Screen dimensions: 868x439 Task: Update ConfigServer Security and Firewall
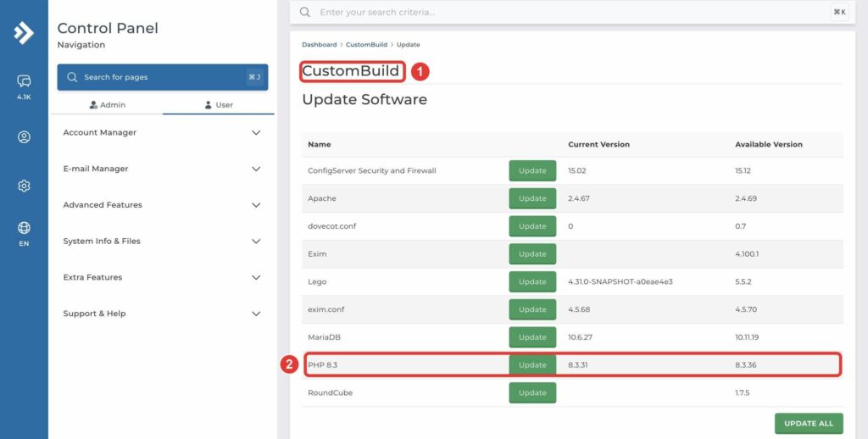coord(532,171)
